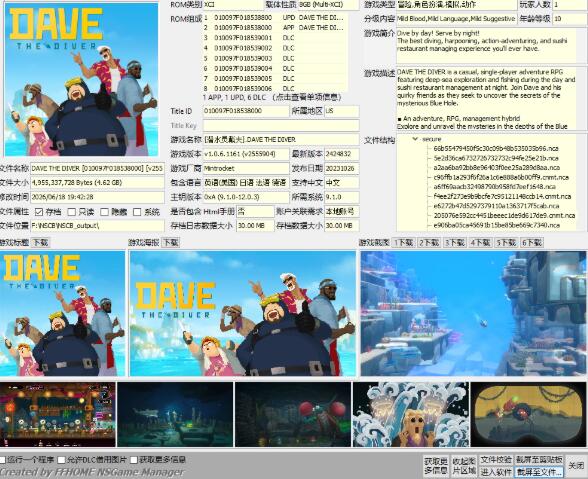Enable the 运行一个程序 checkbox

3,459
